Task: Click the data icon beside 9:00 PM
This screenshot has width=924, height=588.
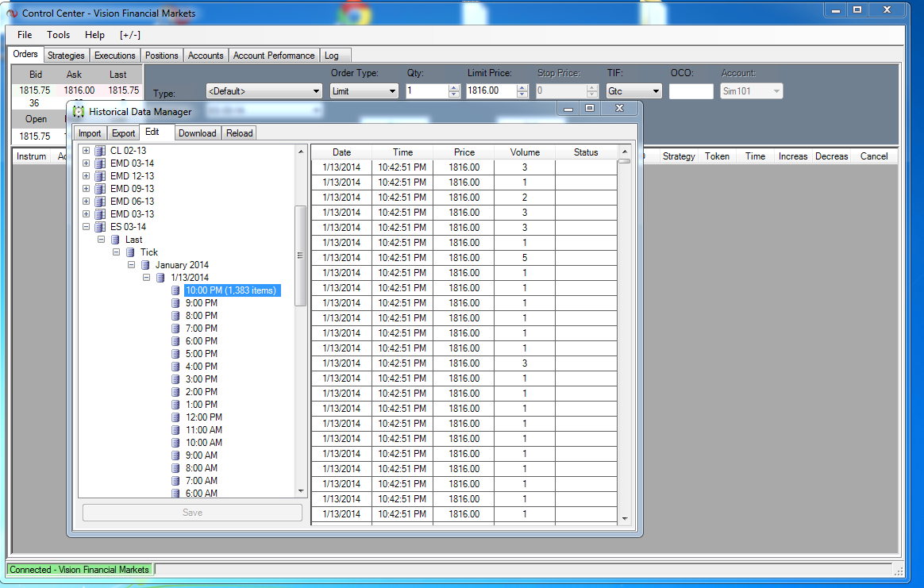Action: tap(175, 303)
